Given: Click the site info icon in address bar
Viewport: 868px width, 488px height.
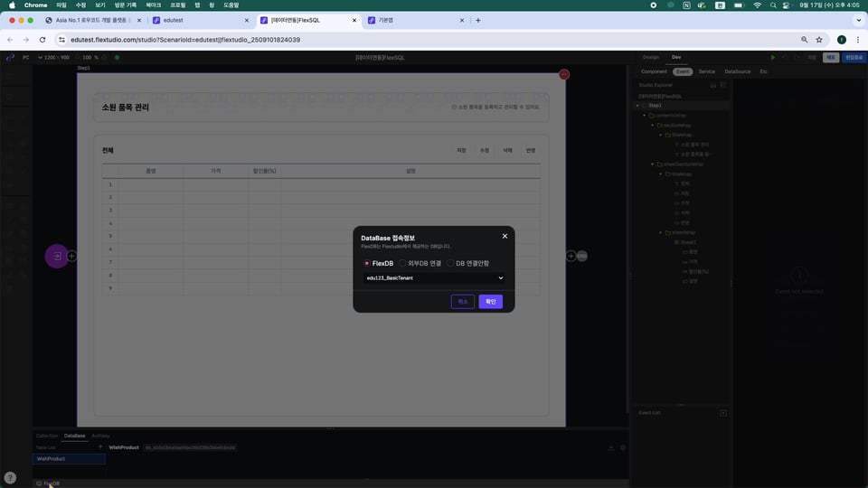Looking at the screenshot, I should click(62, 40).
